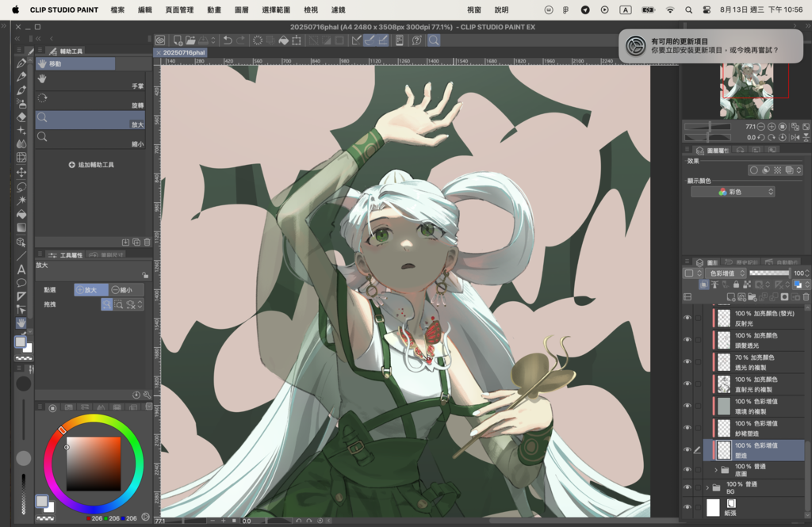Image resolution: width=812 pixels, height=527 pixels.
Task: Select the 塑造 layer thumbnail
Action: pos(724,450)
